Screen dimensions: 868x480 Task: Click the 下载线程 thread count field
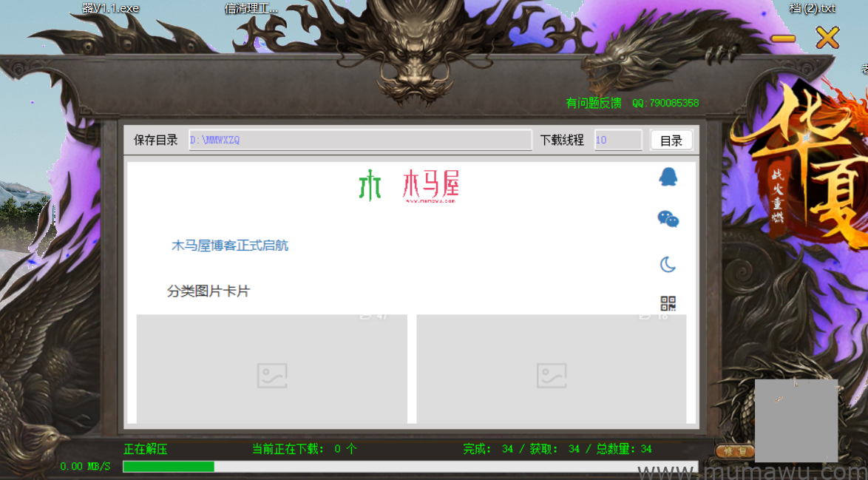(x=617, y=140)
